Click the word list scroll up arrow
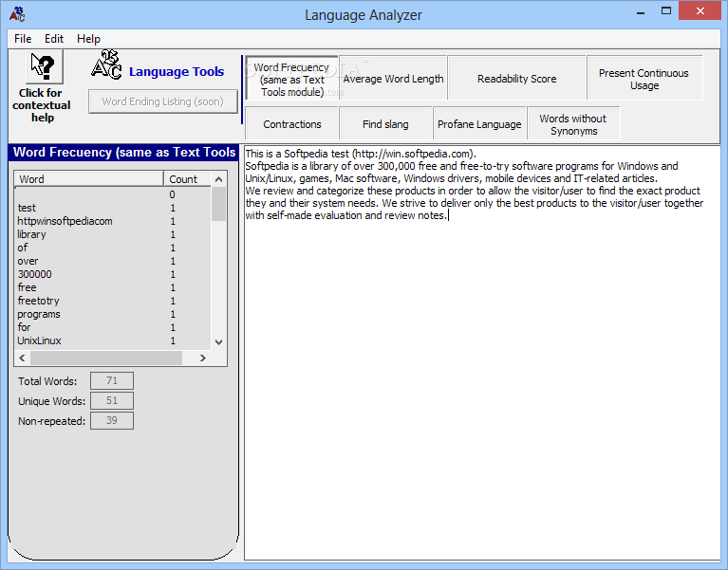The image size is (728, 570). pyautogui.click(x=218, y=179)
